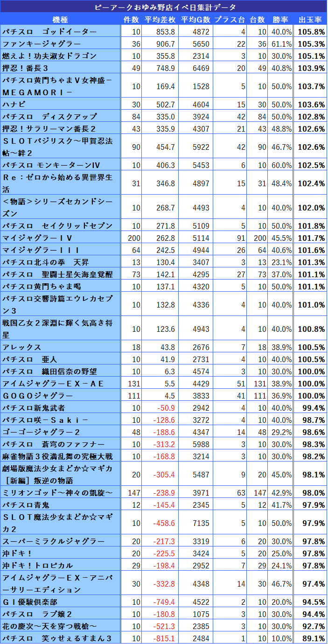This screenshot has height=644, width=328.
Task: Select the パチスロ 笑ゥせぇるすまん３ machine name
Action: click(x=57, y=638)
